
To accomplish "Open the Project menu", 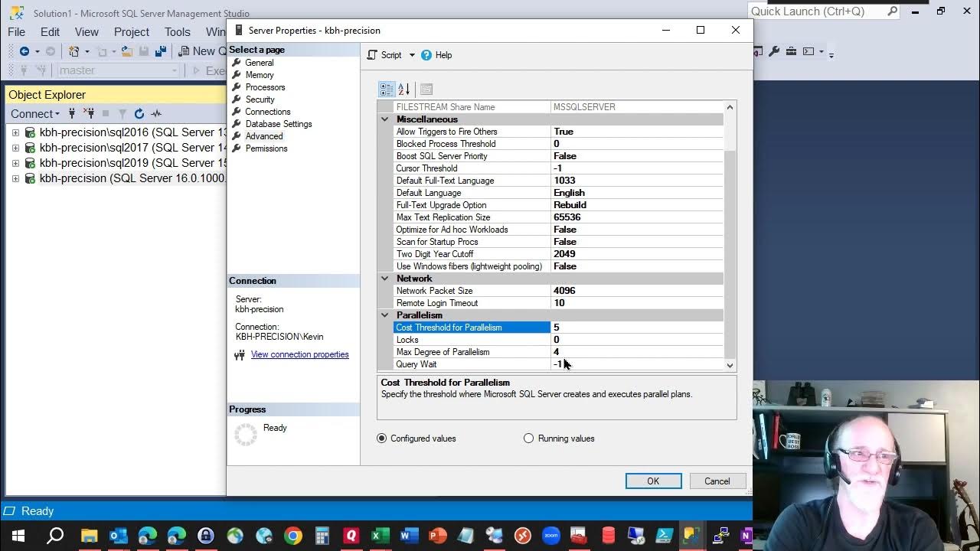I will (132, 31).
